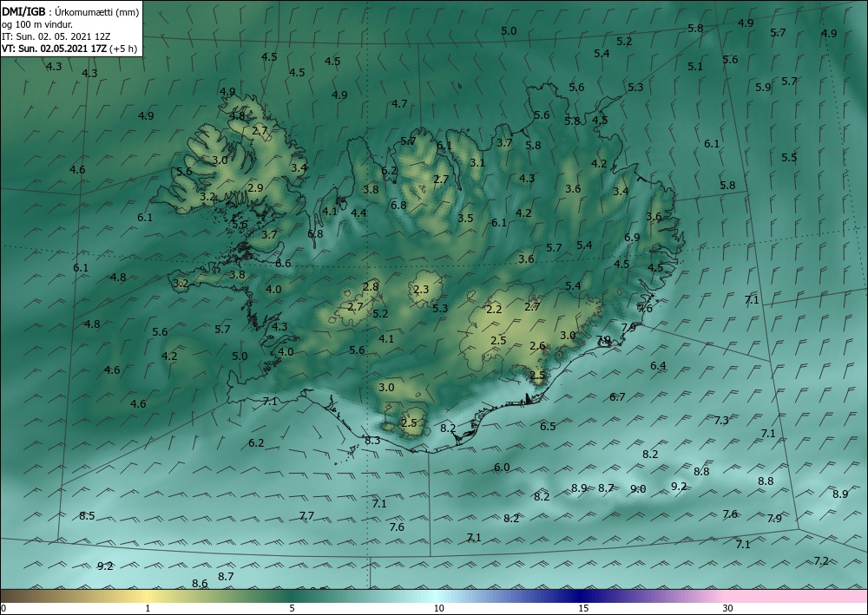Click the map value '2.6' on the glacier
Viewport: 868px width, 615px height.
click(538, 346)
